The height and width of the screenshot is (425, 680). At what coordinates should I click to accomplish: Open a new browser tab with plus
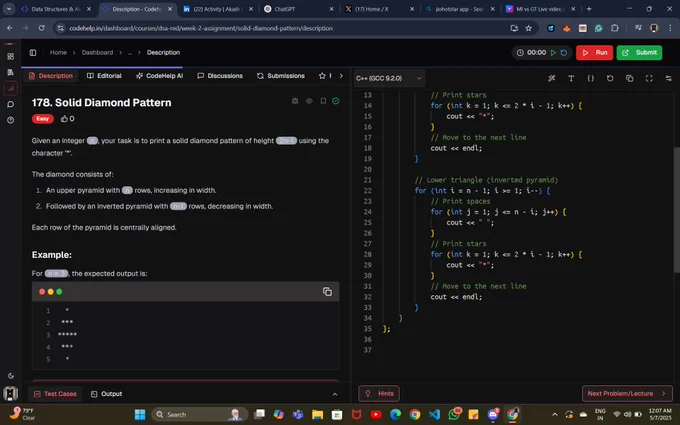tap(589, 9)
